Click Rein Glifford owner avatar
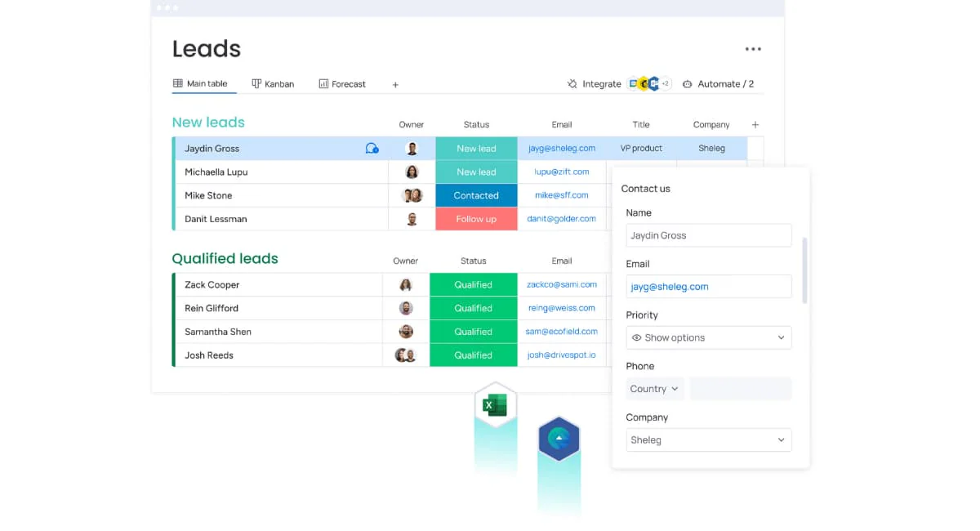 pos(406,308)
